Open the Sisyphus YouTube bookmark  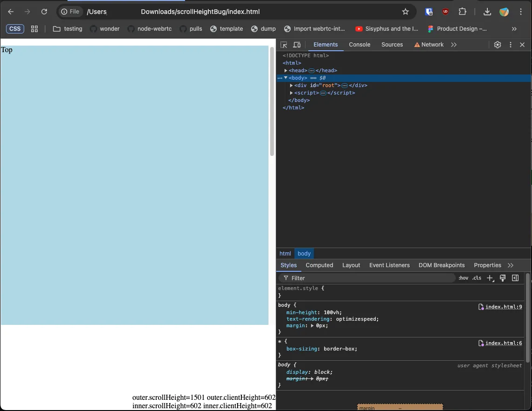pos(386,29)
